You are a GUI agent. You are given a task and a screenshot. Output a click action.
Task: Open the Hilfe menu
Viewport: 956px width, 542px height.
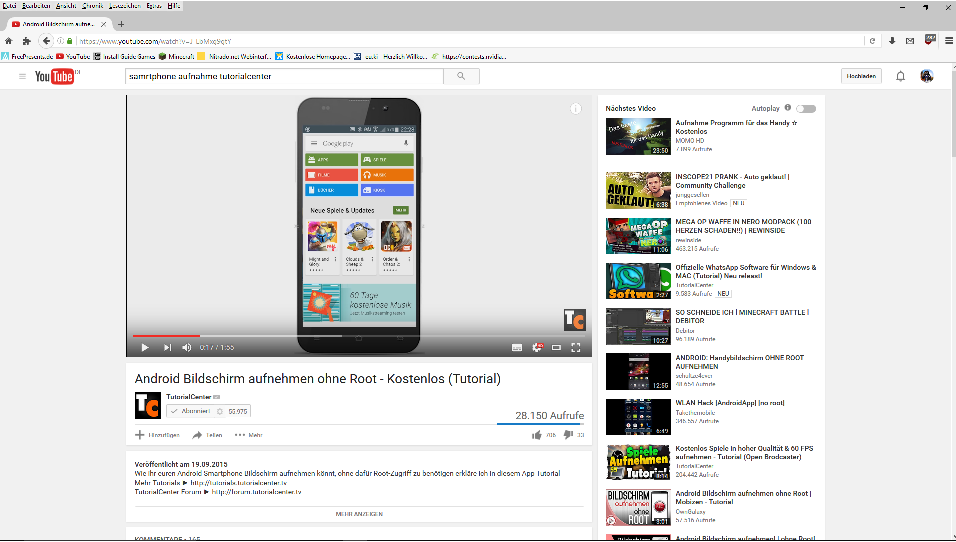click(x=174, y=5)
